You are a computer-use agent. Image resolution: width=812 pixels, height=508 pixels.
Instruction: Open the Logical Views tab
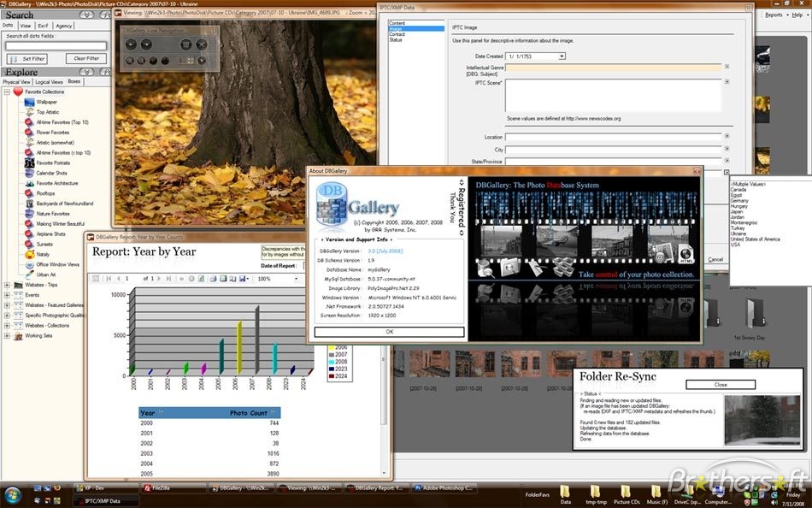pos(49,82)
